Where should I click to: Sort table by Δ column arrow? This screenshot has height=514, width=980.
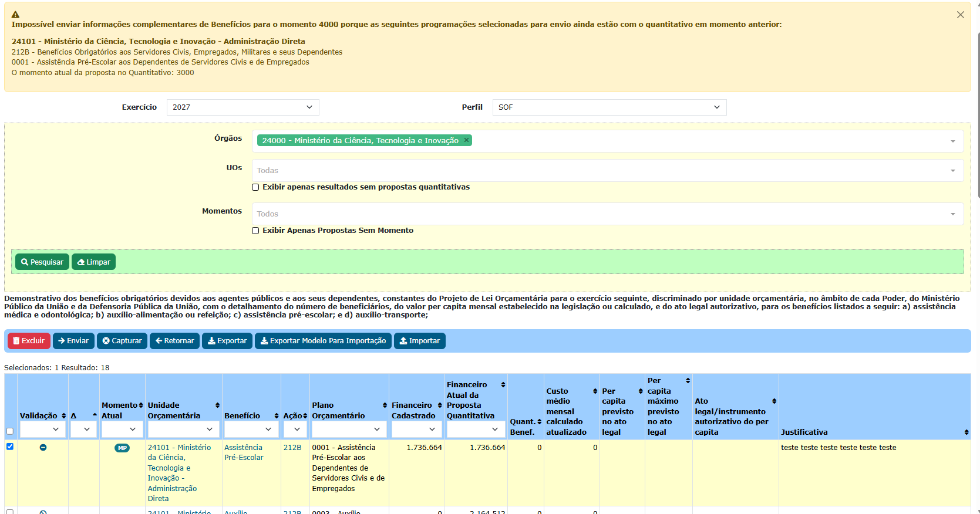coord(95,415)
